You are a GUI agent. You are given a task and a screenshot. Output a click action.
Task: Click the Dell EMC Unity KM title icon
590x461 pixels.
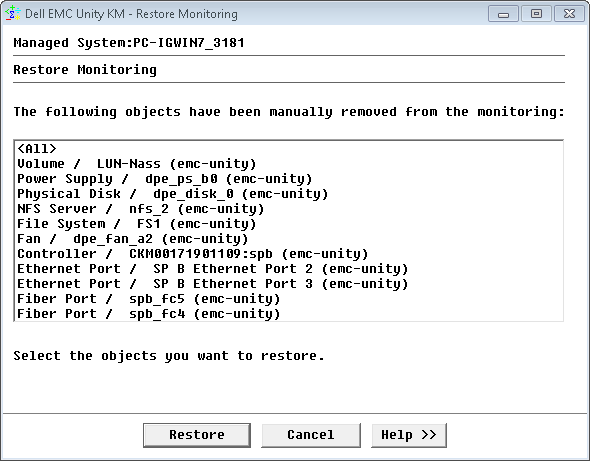[13, 14]
